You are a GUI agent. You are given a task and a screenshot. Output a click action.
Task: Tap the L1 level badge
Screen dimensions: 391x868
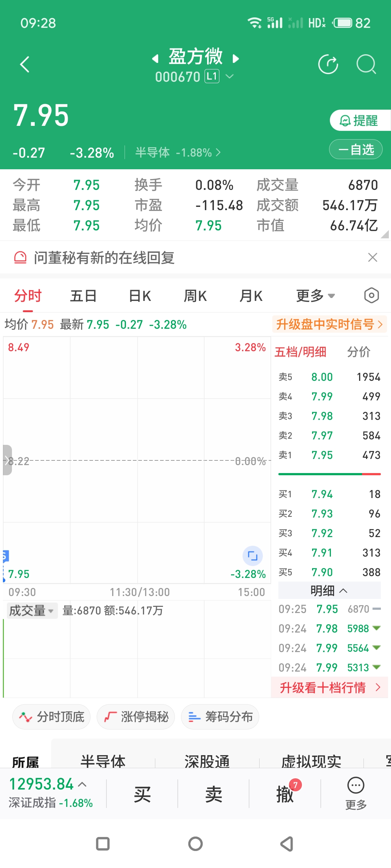pos(212,76)
